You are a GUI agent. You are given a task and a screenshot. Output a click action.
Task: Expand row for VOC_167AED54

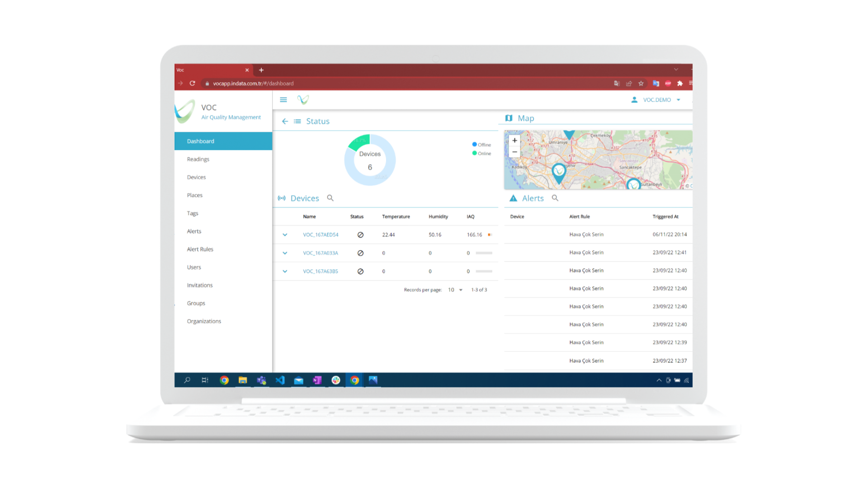click(x=285, y=235)
